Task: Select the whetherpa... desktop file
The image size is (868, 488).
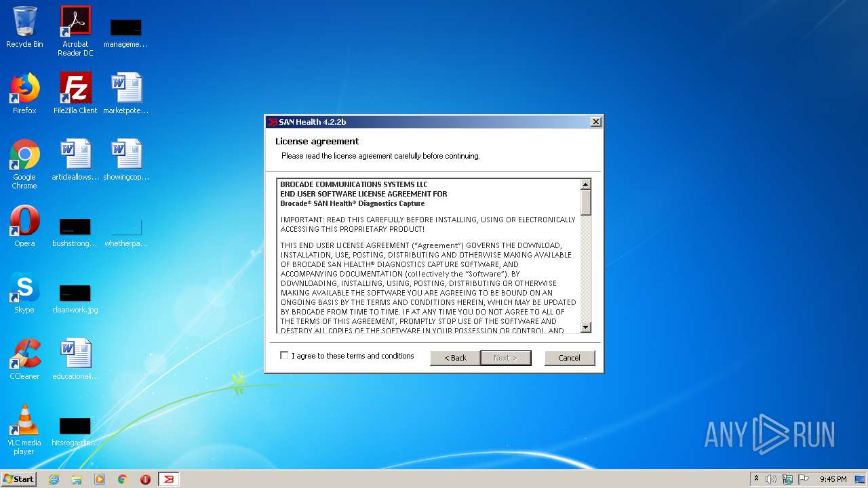Action: pyautogui.click(x=126, y=232)
